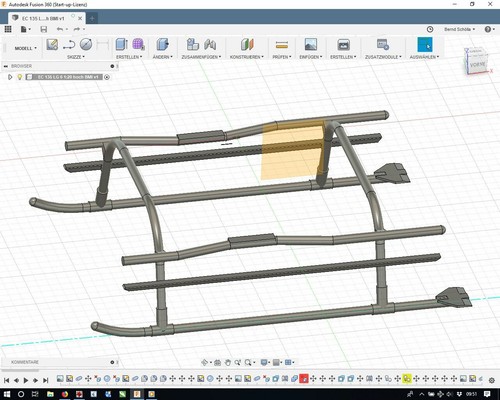The image size is (500, 400).
Task: Click the timeline play button
Action: tap(26, 380)
